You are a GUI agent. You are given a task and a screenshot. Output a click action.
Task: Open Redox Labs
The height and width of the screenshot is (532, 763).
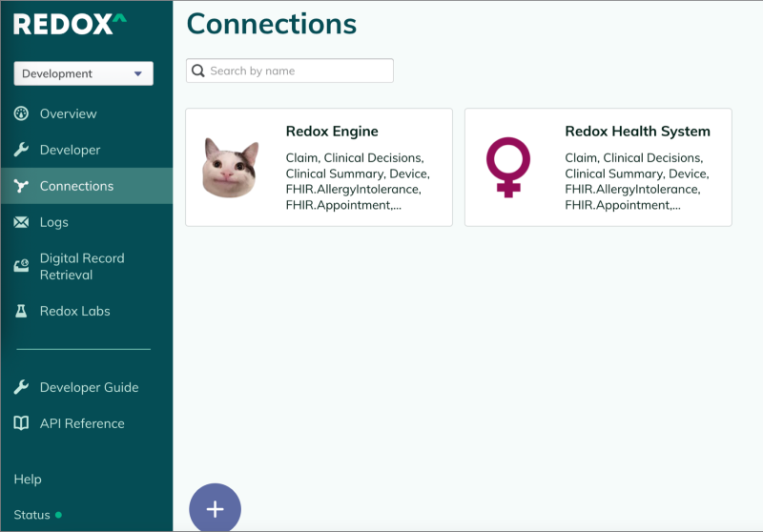75,311
